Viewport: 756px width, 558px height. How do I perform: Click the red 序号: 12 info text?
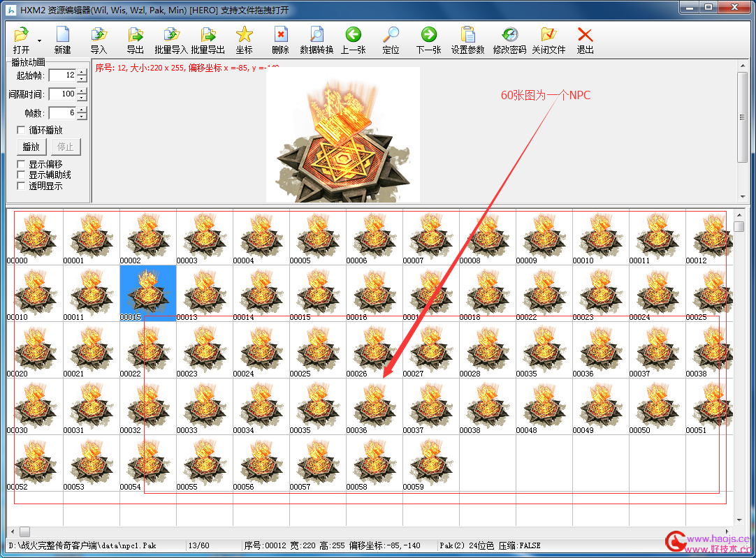click(187, 68)
